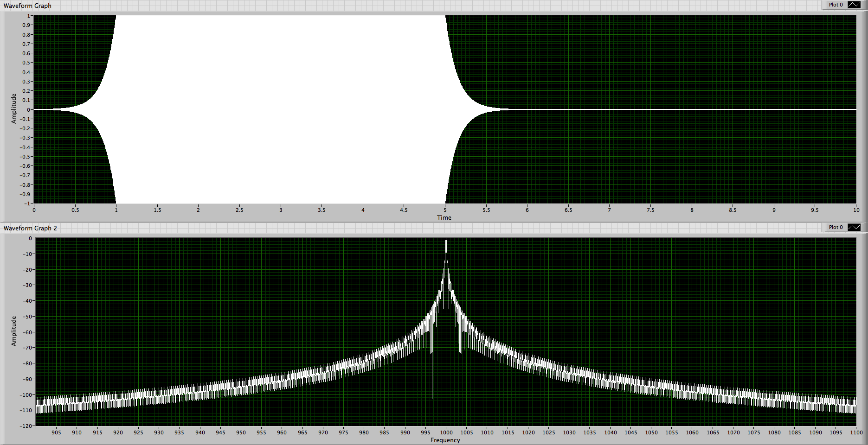868x445 pixels.
Task: Click the Plot 0 line-style icon in Waveform Graph
Action: pos(854,5)
